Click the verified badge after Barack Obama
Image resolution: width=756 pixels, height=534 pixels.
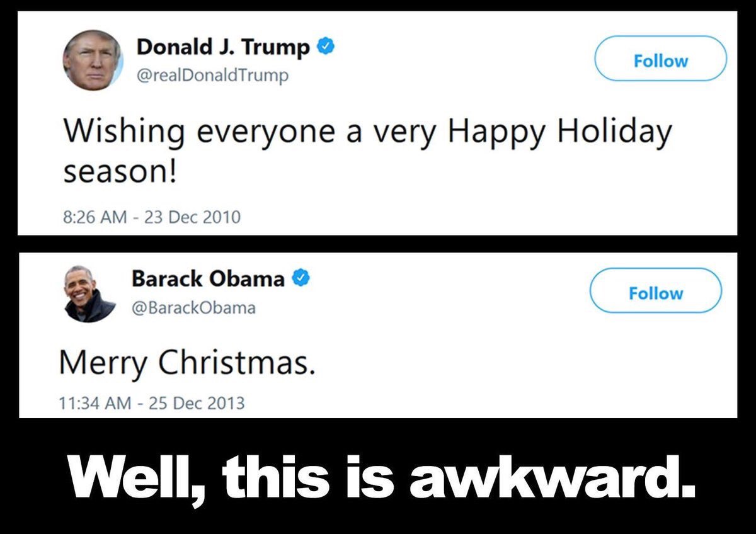pos(301,278)
